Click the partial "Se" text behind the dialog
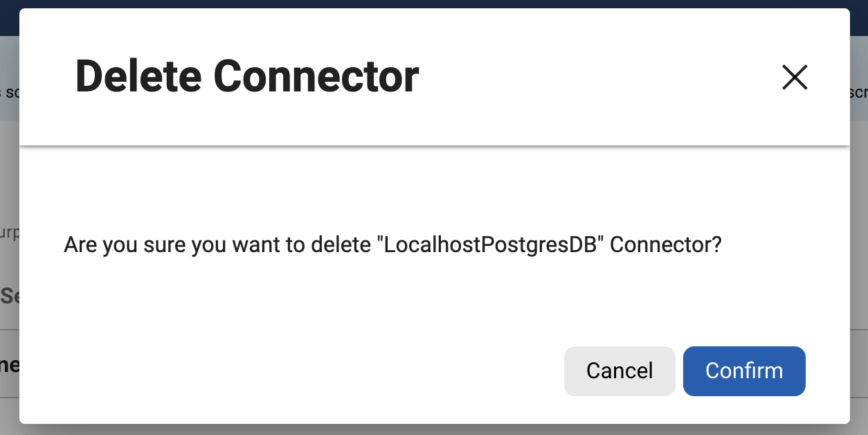This screenshot has height=435, width=868. click(x=10, y=296)
